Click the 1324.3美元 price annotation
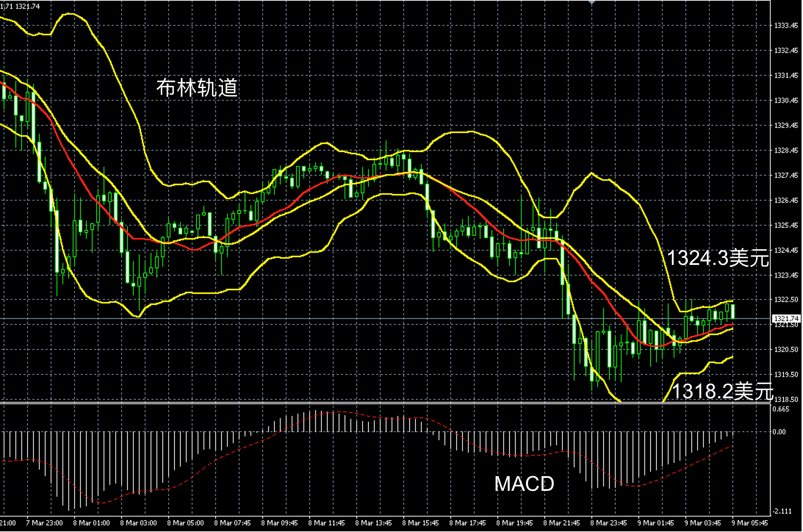The height and width of the screenshot is (532, 803). [x=717, y=258]
